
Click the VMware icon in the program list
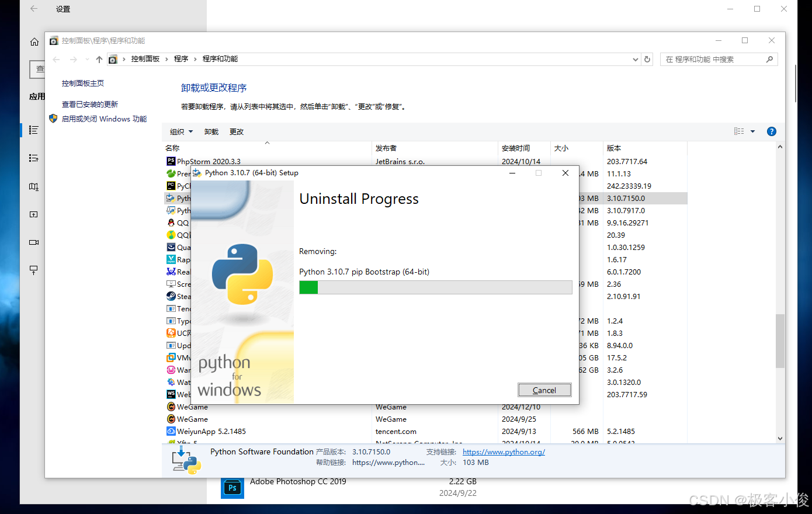point(171,357)
